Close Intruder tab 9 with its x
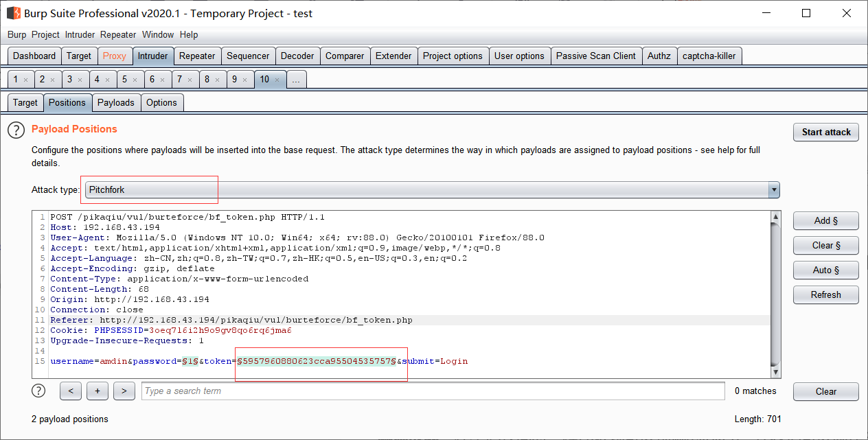868x440 pixels. [x=244, y=80]
